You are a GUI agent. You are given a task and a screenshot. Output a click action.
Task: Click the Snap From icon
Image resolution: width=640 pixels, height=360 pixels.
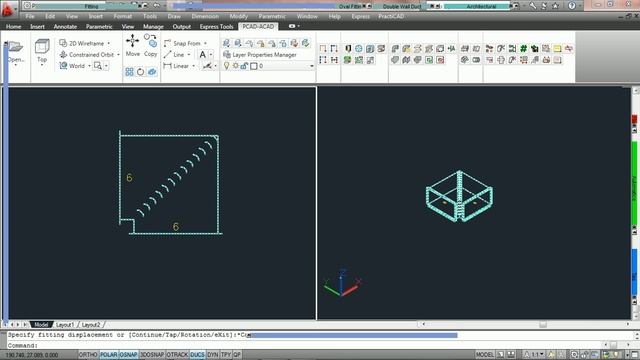pos(167,43)
